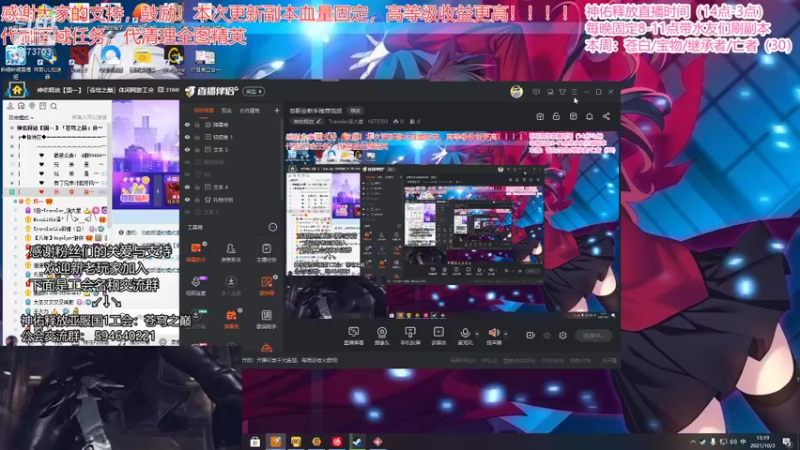Mute the orange speaker icon

493,335
